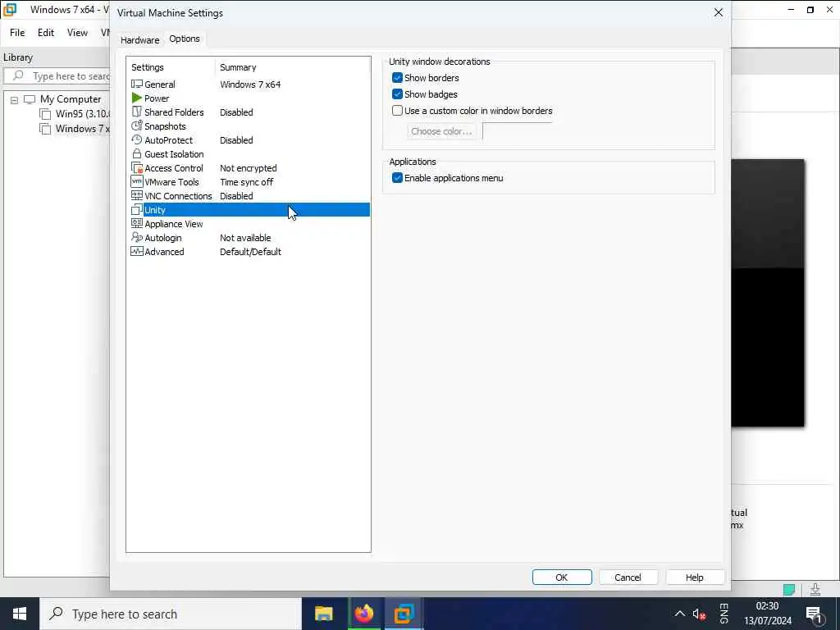The height and width of the screenshot is (630, 840).
Task: Uncheck the Show badges checkbox
Action: click(397, 94)
